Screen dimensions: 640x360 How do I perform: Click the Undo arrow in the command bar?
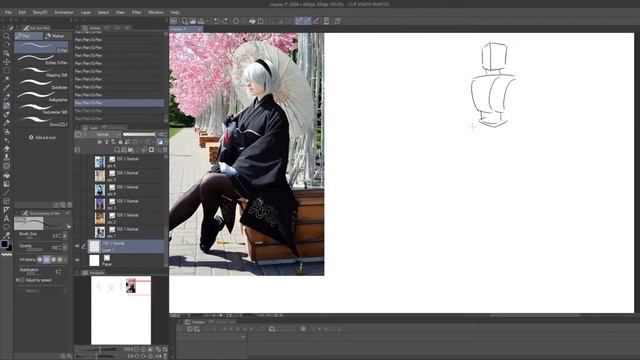(216, 21)
